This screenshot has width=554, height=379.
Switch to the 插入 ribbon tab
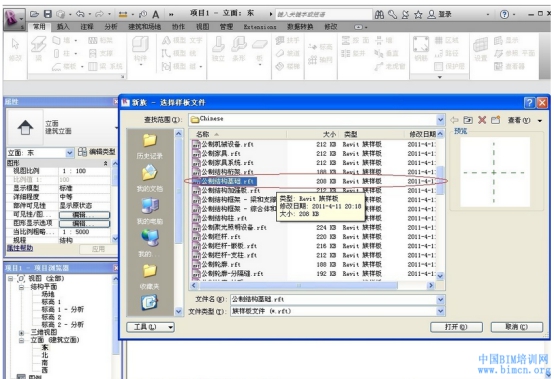63,26
